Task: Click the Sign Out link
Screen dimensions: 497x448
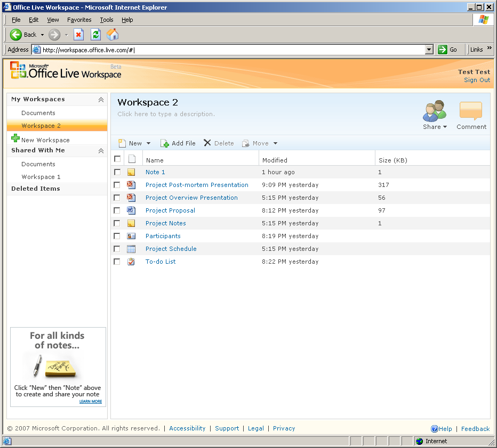Action: (477, 80)
